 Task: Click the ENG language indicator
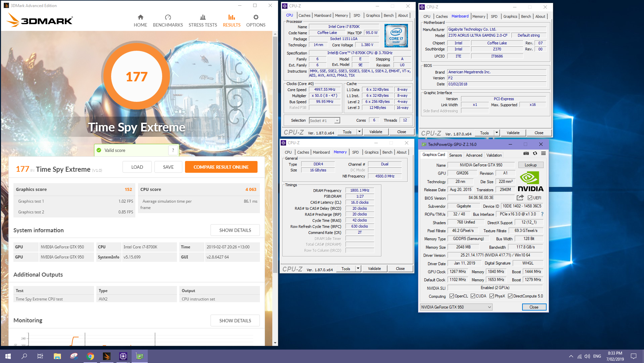[597, 356]
